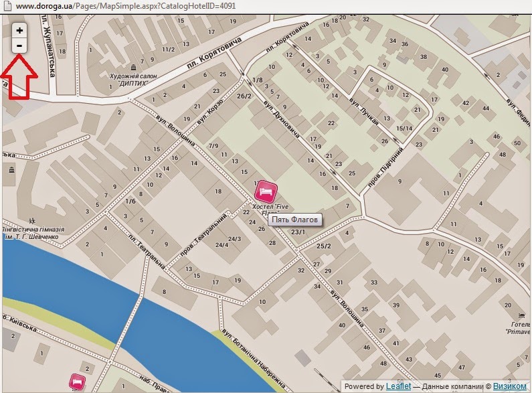Click the southern вул. Волошина label by building 35

point(347,309)
